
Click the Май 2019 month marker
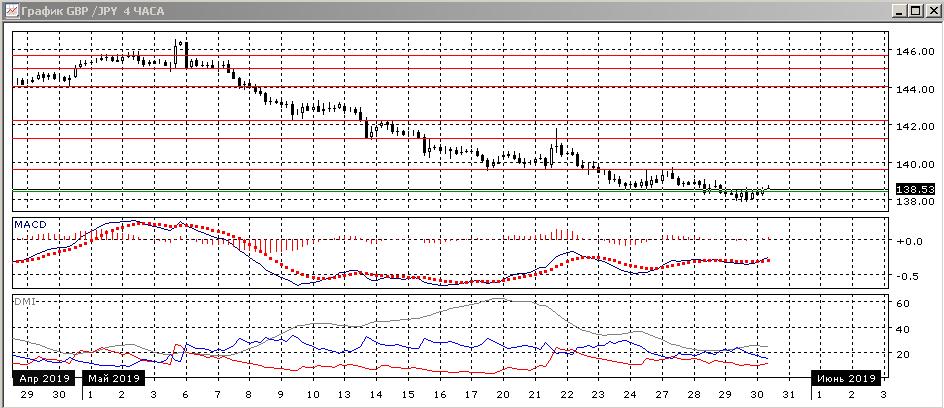114,378
